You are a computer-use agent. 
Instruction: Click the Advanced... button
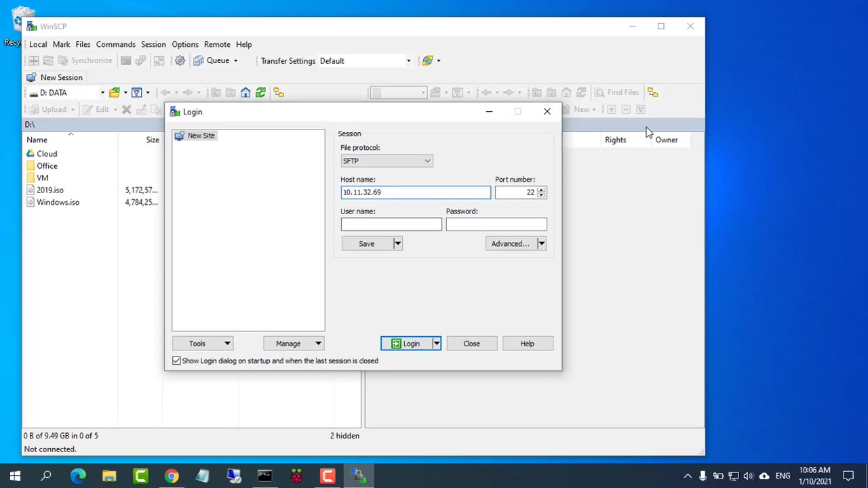511,243
